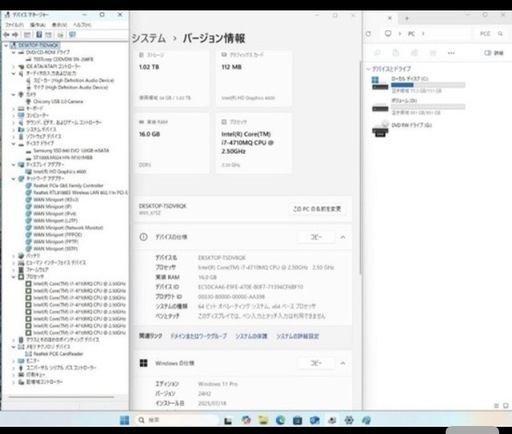Click the back arrow in Device Manager toolbar
Screen dimensions: 512x434
click(x=6, y=35)
